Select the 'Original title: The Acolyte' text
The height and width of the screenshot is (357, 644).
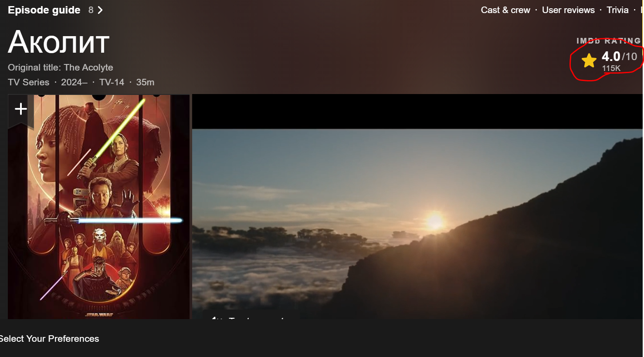click(x=61, y=67)
